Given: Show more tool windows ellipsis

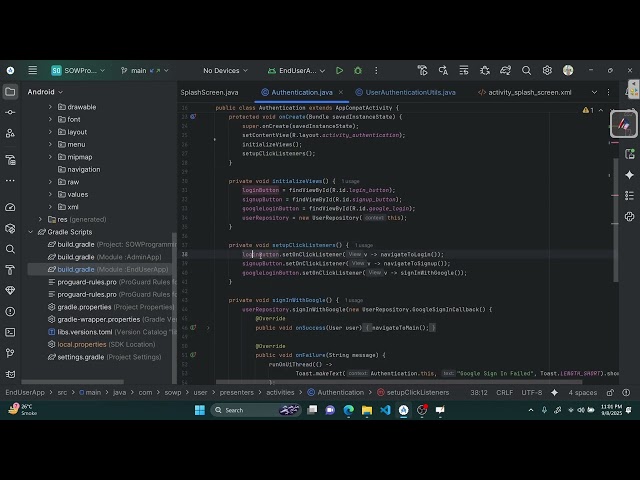Looking at the screenshot, I should pos(10,180).
